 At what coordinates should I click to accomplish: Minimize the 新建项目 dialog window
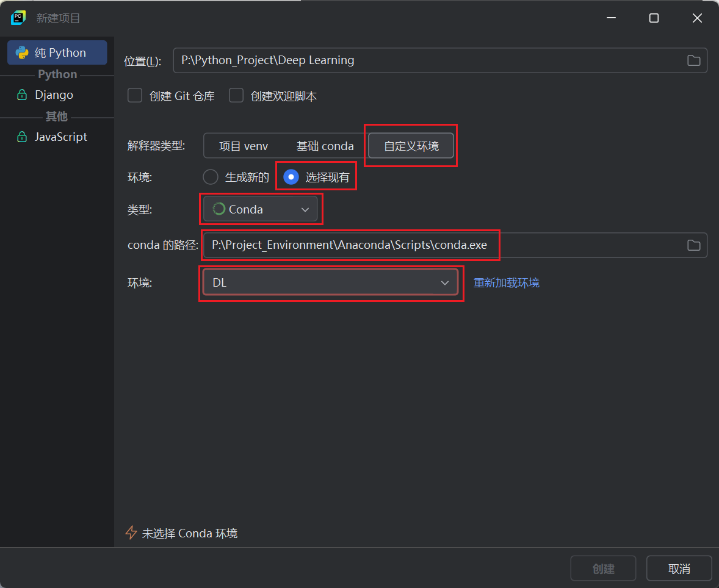(x=611, y=18)
